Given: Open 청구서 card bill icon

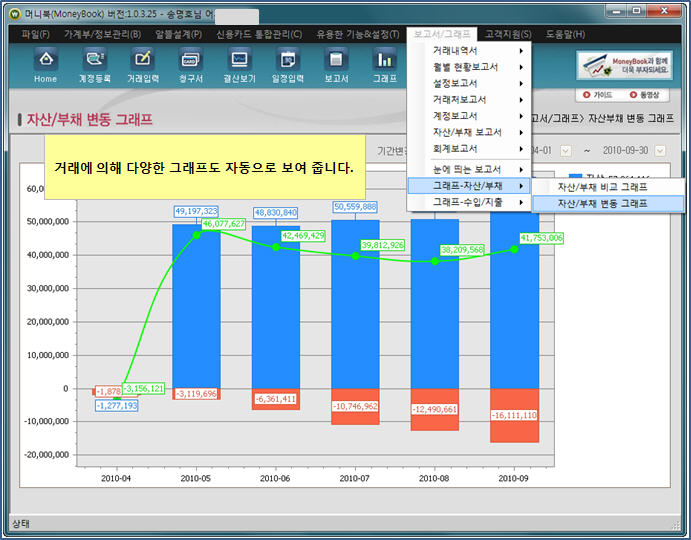Looking at the screenshot, I should click(189, 64).
